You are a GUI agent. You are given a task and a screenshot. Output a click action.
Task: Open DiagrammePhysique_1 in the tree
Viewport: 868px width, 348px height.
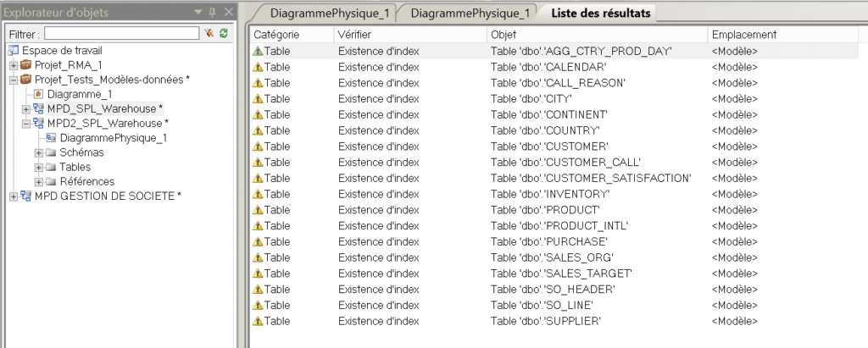[x=113, y=138]
